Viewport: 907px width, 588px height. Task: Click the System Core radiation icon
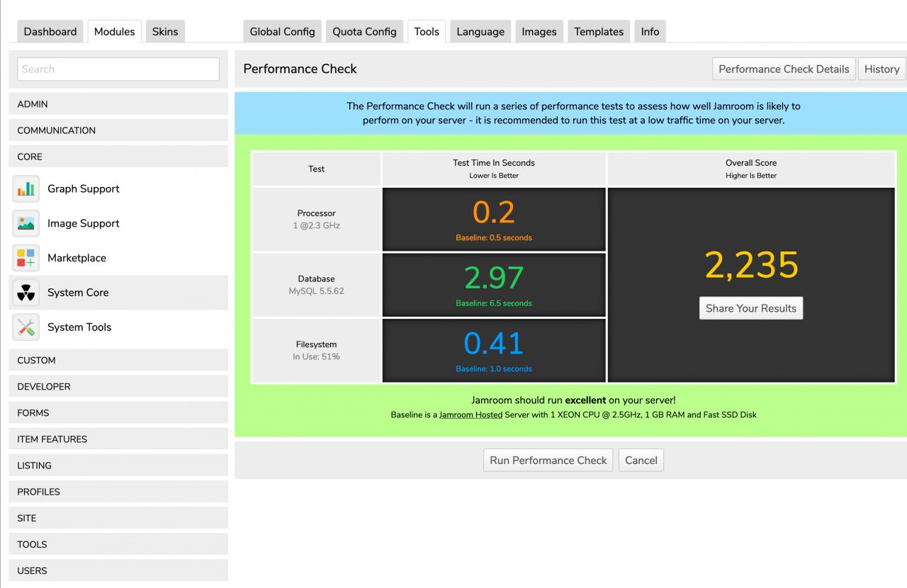tap(26, 293)
